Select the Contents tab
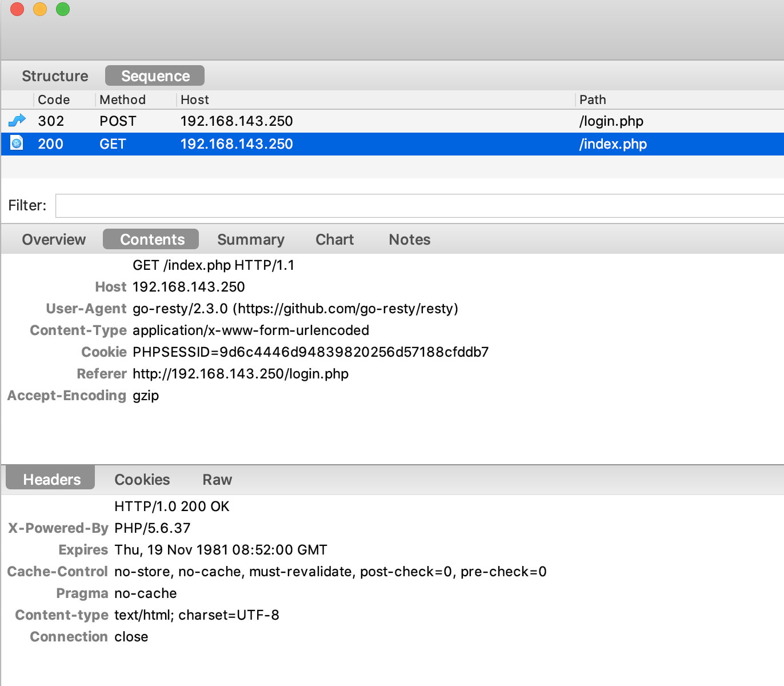784x686 pixels. point(150,239)
